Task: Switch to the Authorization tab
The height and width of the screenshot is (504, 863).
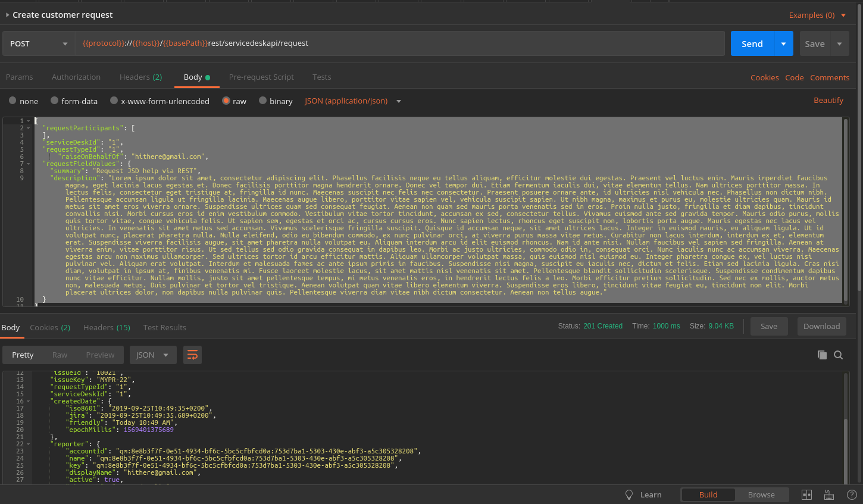Action: point(76,77)
